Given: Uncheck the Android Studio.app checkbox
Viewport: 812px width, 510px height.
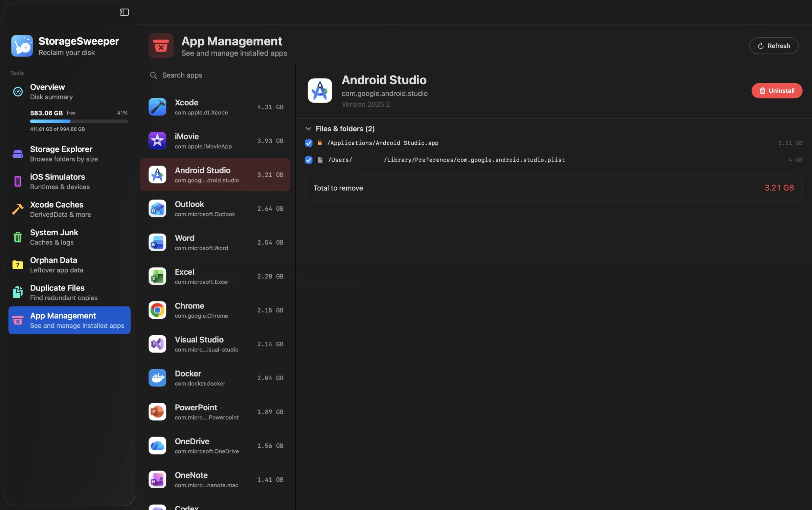Looking at the screenshot, I should tap(309, 143).
